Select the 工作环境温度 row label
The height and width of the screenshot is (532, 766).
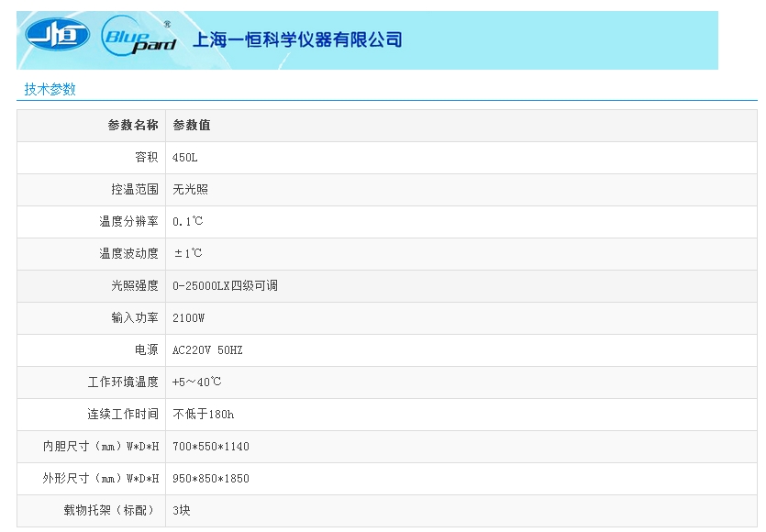(123, 382)
